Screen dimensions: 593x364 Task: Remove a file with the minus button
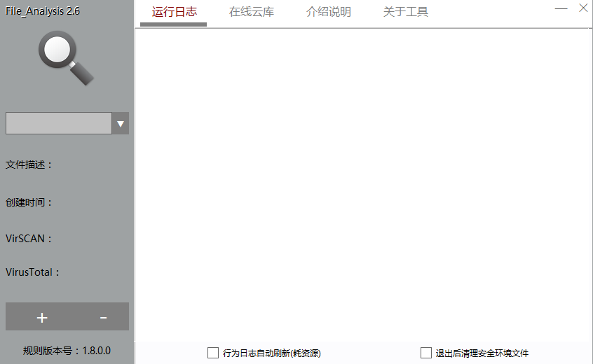tap(103, 317)
